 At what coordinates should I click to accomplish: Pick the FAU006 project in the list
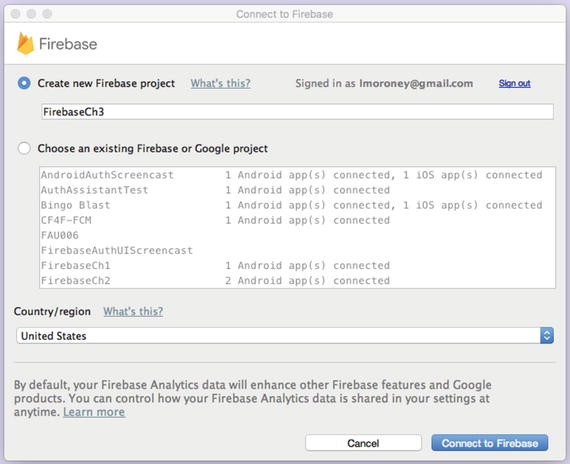(297, 235)
